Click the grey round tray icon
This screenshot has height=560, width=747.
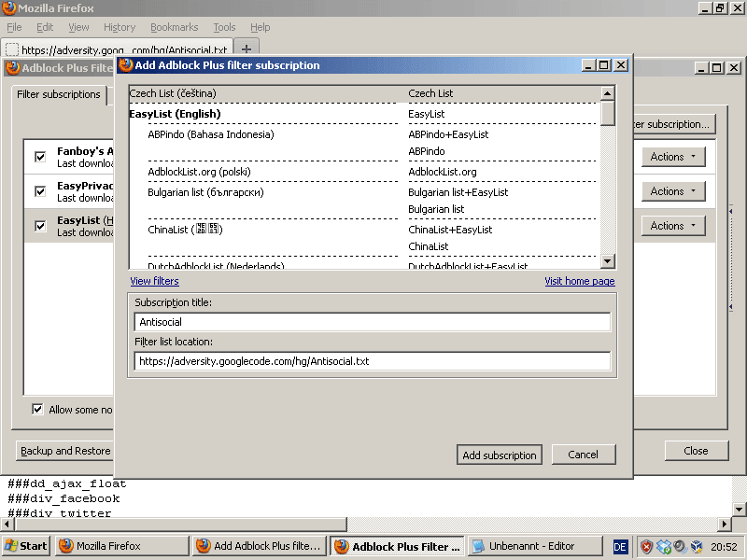[x=680, y=546]
